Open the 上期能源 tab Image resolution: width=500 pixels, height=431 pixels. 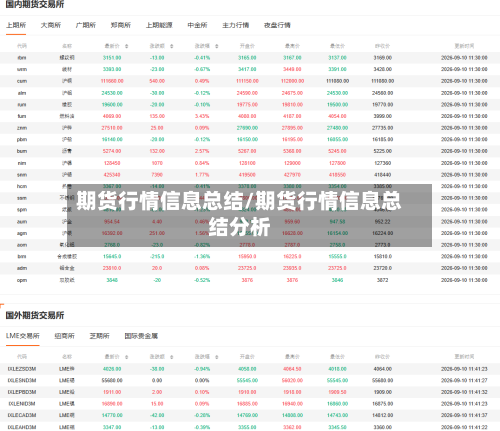[x=159, y=25]
